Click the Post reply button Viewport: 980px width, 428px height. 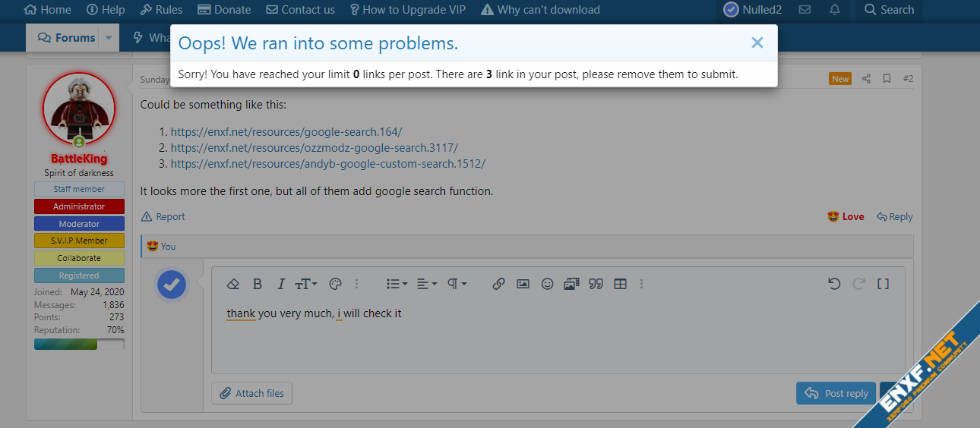pos(836,393)
